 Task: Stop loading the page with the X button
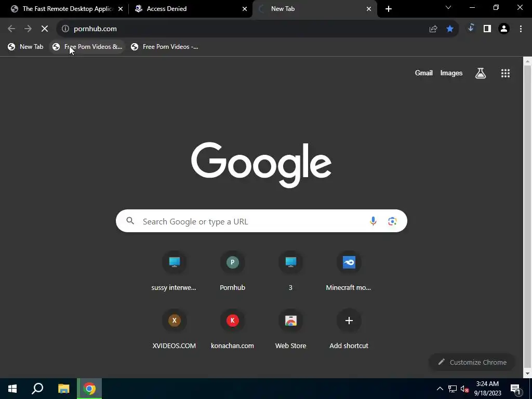[45, 29]
